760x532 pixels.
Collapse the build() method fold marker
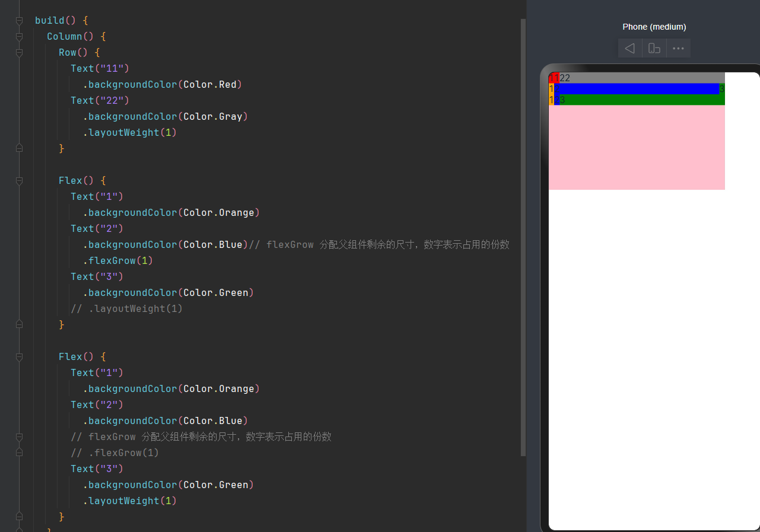pos(19,21)
